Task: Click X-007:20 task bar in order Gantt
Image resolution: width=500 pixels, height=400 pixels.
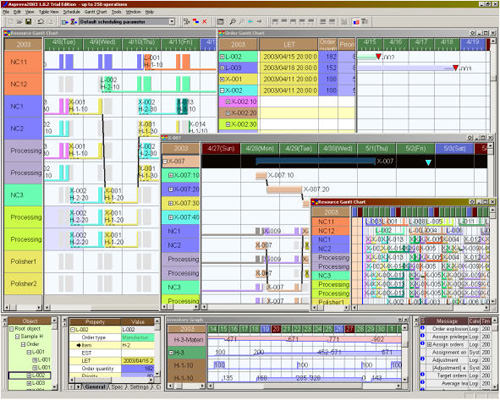Action: coord(284,189)
